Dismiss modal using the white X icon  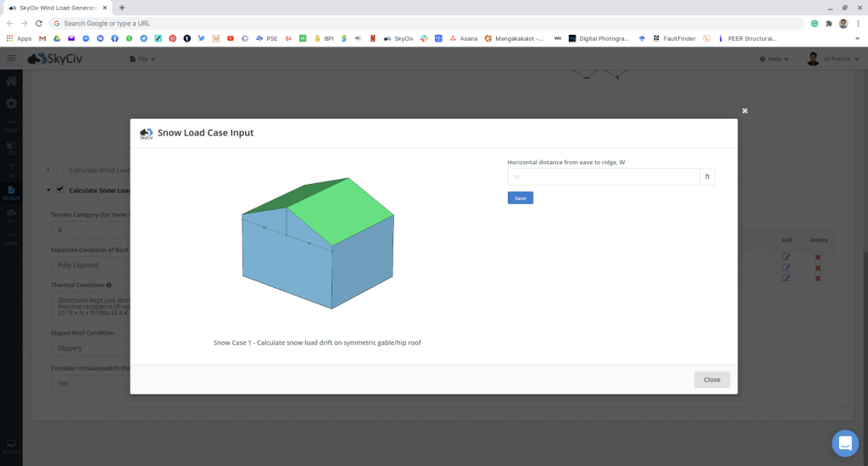pos(745,111)
